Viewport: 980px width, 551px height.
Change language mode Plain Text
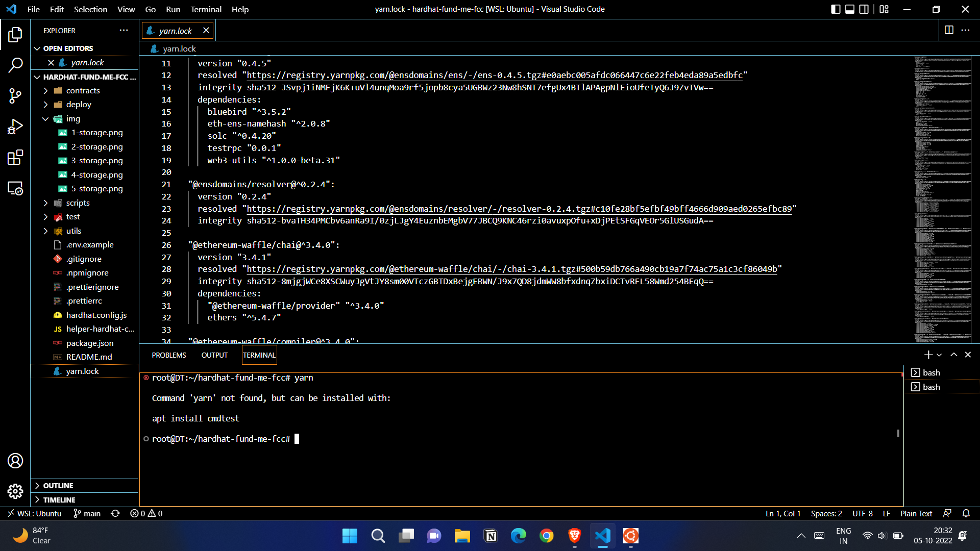coord(916,513)
